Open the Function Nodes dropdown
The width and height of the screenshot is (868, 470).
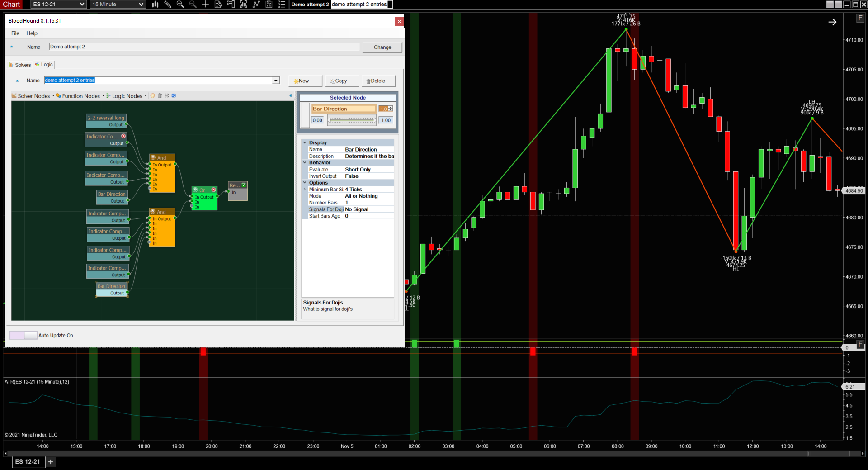tap(80, 96)
